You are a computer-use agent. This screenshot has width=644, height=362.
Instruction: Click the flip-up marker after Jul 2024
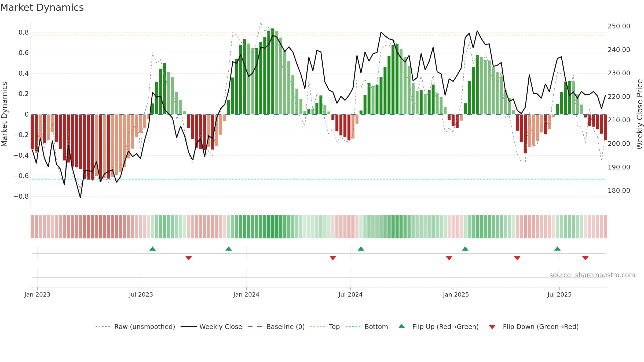click(x=361, y=249)
